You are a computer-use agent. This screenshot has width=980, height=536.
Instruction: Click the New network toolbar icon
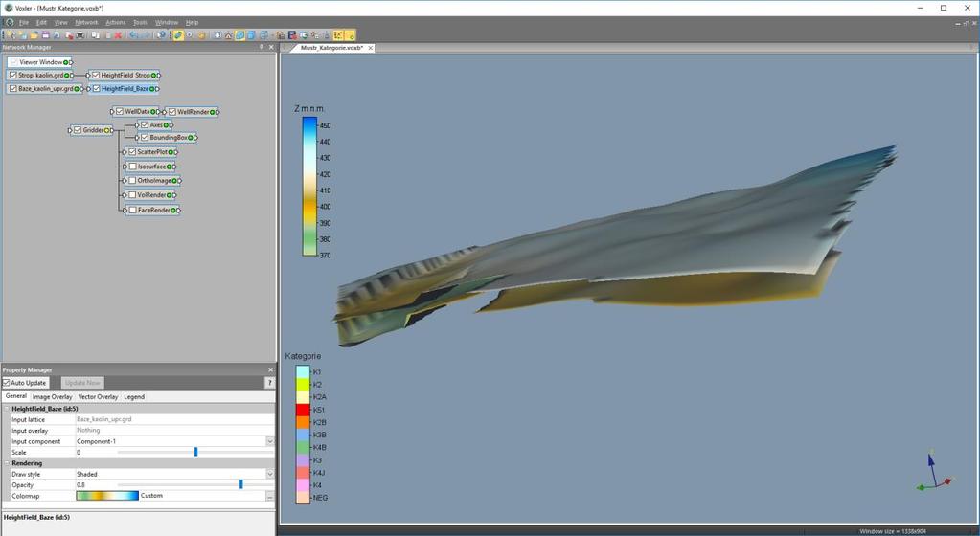(11, 35)
